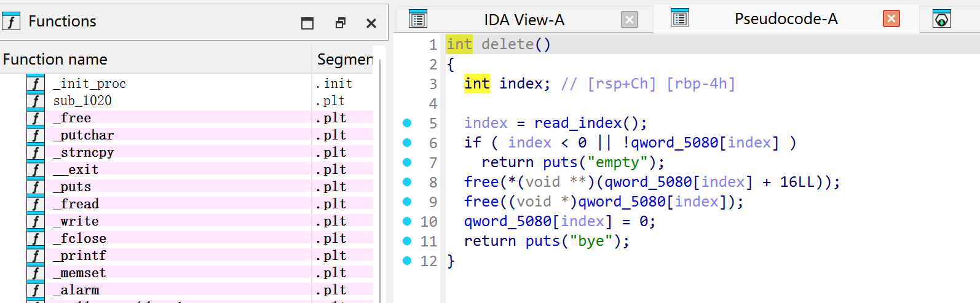Click the highlighted int return type on line 1
The height and width of the screenshot is (303, 980).
459,44
